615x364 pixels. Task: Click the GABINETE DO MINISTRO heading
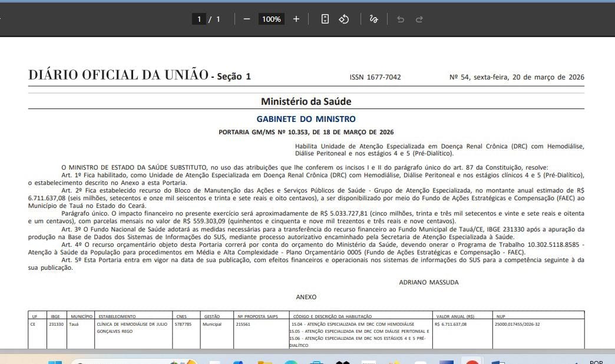click(306, 119)
